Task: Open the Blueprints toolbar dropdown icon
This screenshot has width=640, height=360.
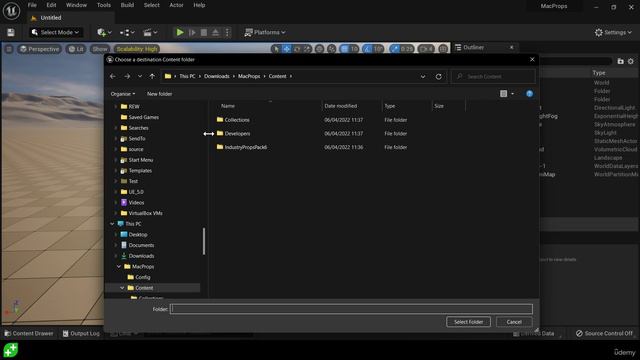Action: pos(127,32)
